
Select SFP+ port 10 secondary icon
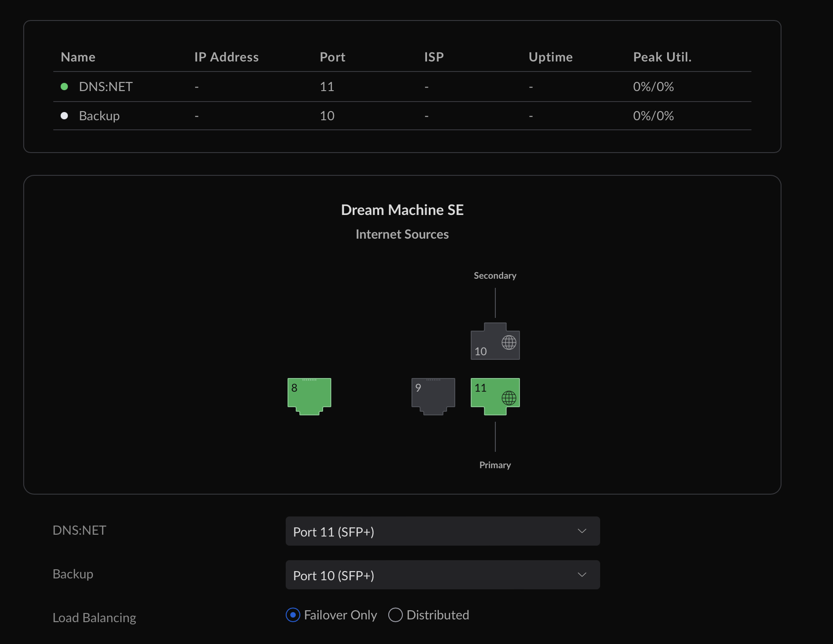495,341
